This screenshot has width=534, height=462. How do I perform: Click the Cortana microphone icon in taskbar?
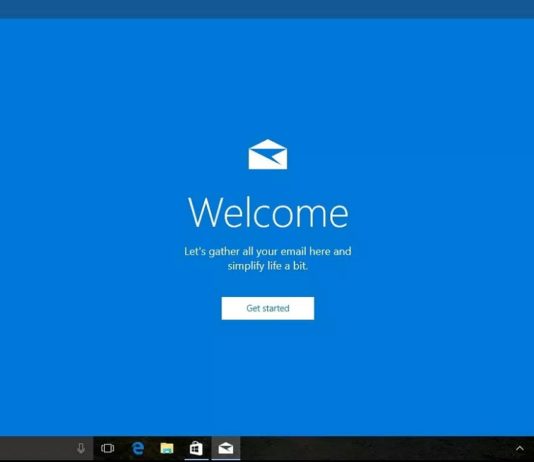pos(81,448)
